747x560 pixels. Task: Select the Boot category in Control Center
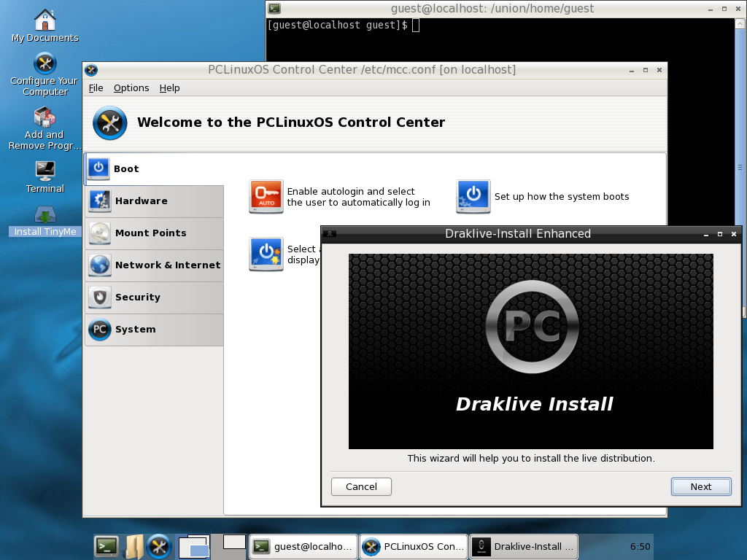click(x=154, y=168)
